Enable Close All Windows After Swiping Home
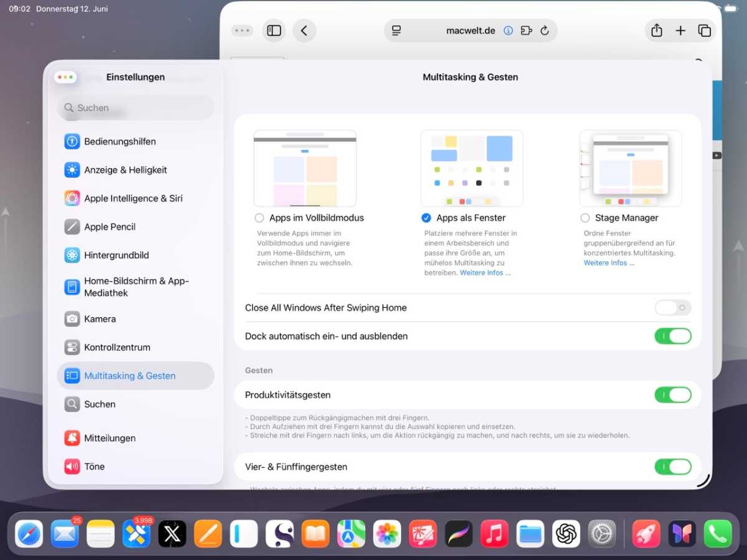This screenshot has width=747, height=560. click(673, 307)
